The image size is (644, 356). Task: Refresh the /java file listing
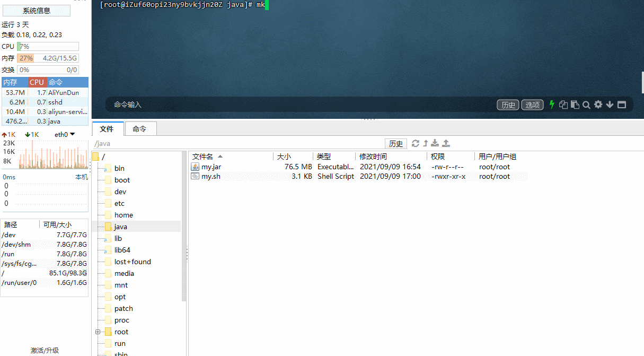point(416,143)
